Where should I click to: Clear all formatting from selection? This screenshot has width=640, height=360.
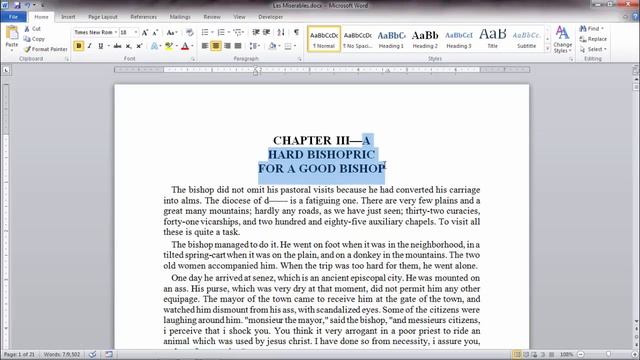click(189, 32)
